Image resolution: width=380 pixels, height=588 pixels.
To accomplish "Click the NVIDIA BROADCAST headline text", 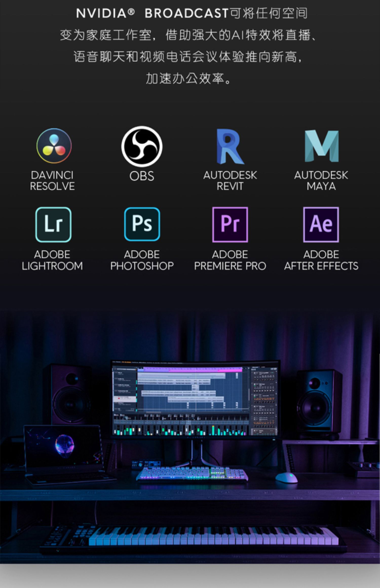I will pyautogui.click(x=192, y=13).
